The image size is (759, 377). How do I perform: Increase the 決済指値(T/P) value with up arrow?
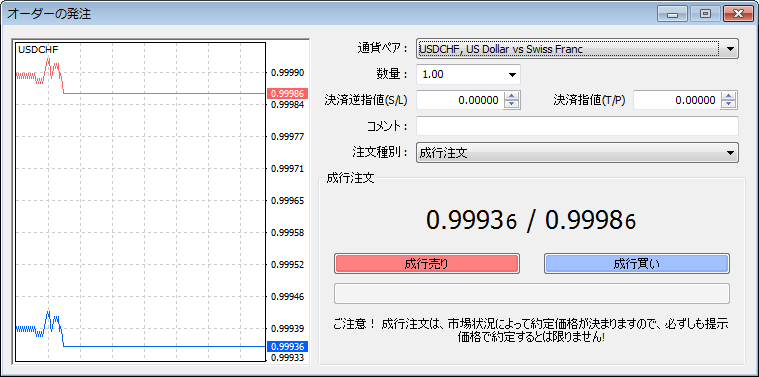tap(729, 96)
